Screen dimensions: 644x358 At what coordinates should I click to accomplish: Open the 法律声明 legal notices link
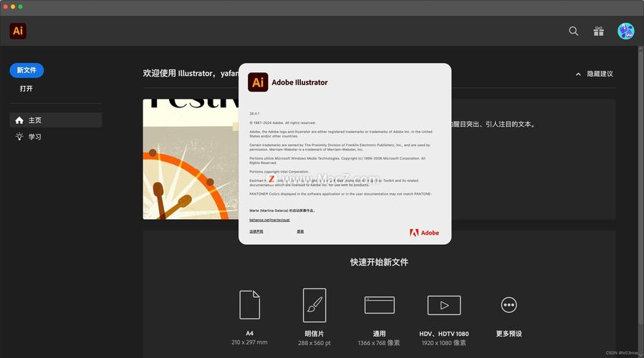point(256,231)
